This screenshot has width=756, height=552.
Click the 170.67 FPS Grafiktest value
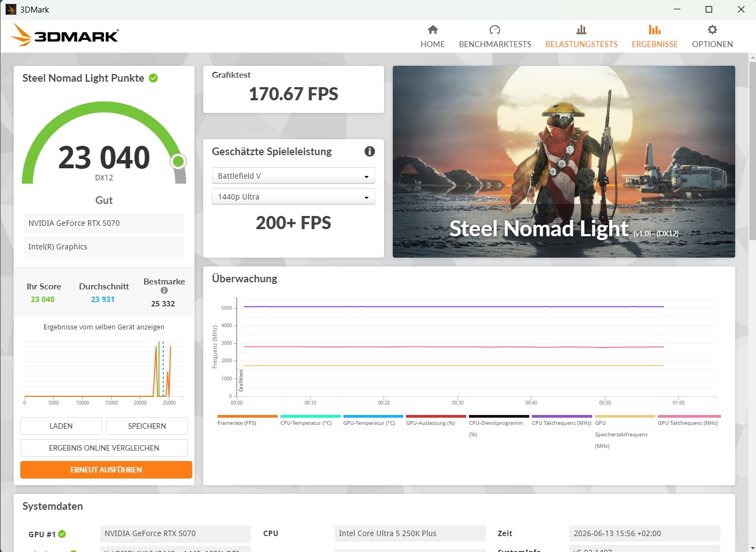pos(294,94)
